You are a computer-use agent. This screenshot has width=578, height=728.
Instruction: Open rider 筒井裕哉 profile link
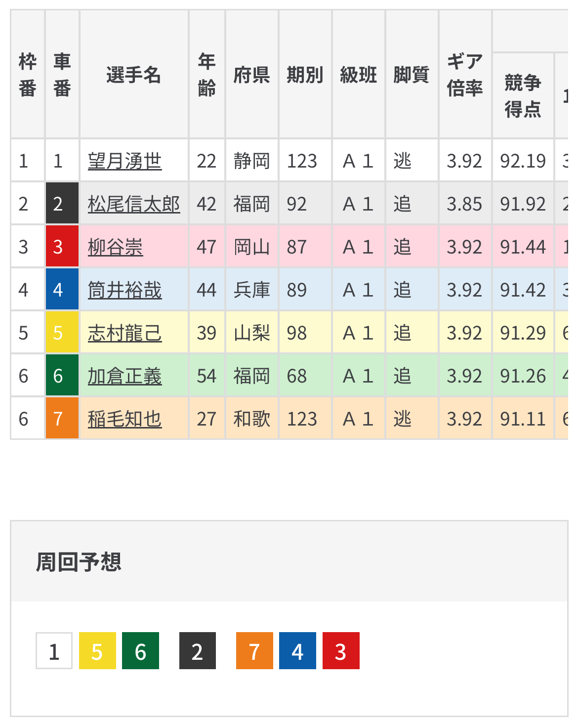[x=124, y=290]
